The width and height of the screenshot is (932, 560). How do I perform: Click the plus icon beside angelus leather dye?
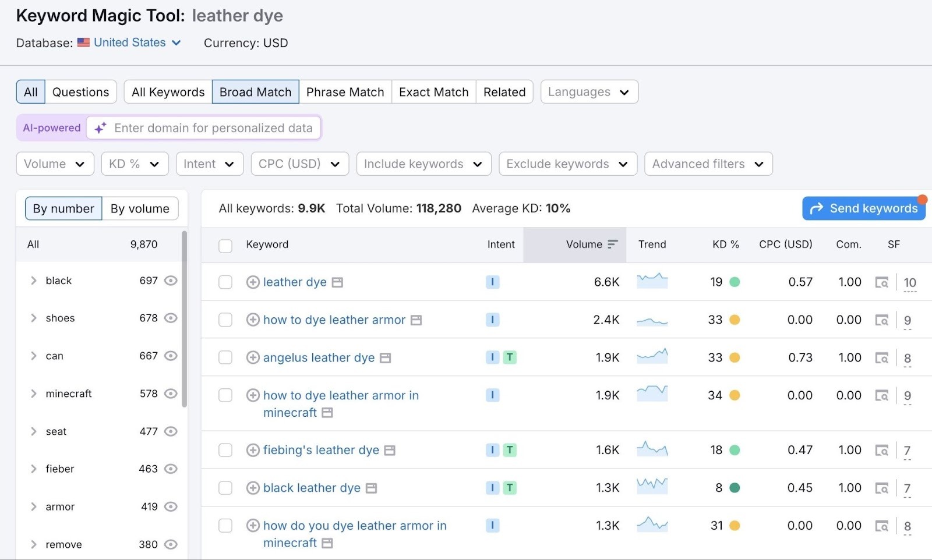[x=252, y=357]
